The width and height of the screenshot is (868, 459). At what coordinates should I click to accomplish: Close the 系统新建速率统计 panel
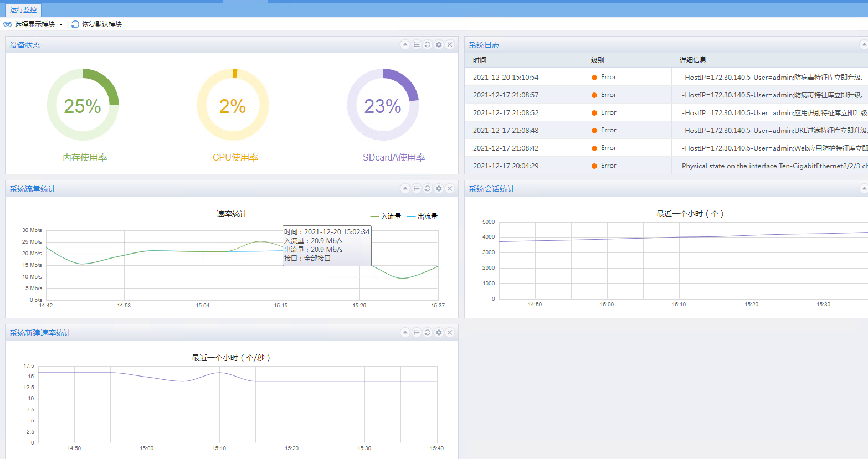point(450,333)
